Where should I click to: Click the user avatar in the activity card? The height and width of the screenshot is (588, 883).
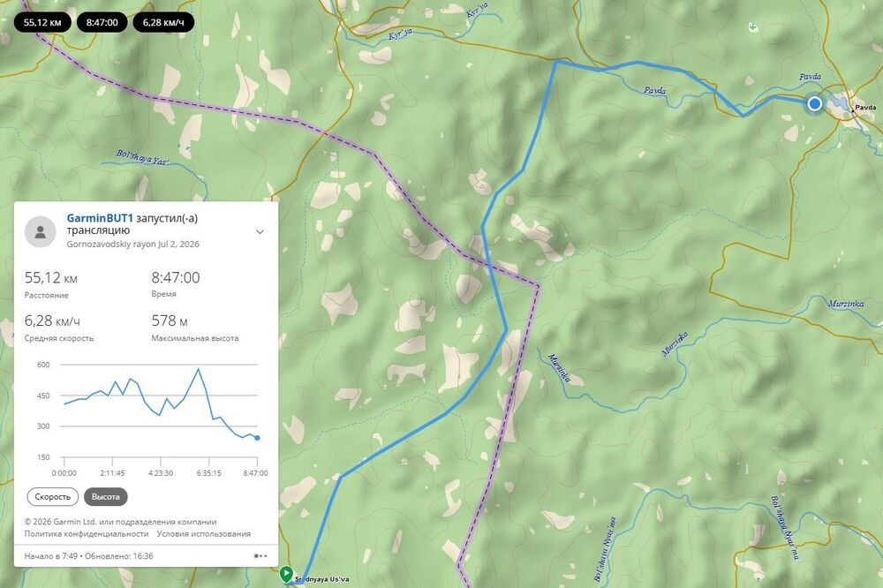(x=41, y=231)
